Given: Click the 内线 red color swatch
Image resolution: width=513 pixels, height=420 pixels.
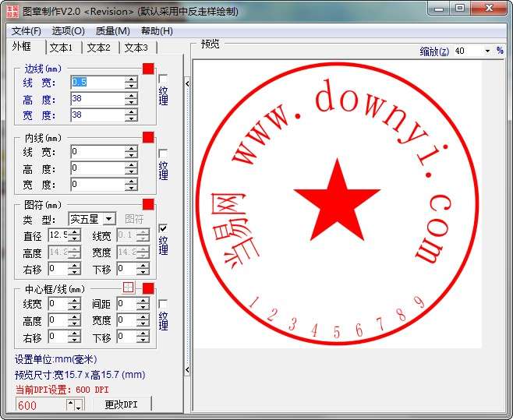Looking at the screenshot, I should pyautogui.click(x=148, y=137).
